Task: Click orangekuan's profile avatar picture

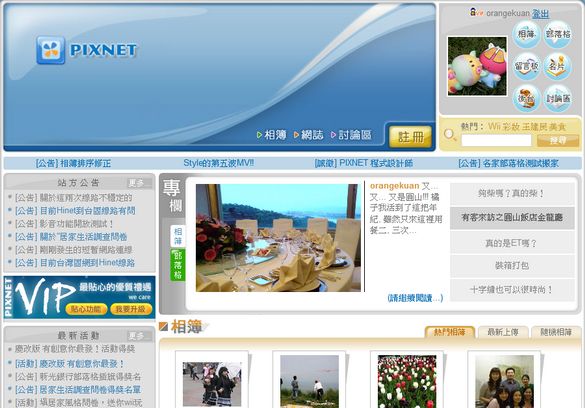Action: pyautogui.click(x=477, y=66)
